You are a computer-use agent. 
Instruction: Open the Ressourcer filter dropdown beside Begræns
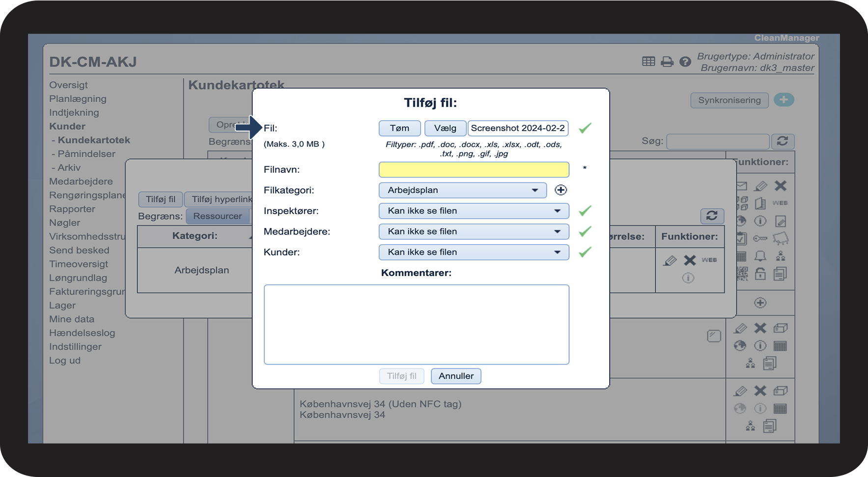(x=218, y=216)
